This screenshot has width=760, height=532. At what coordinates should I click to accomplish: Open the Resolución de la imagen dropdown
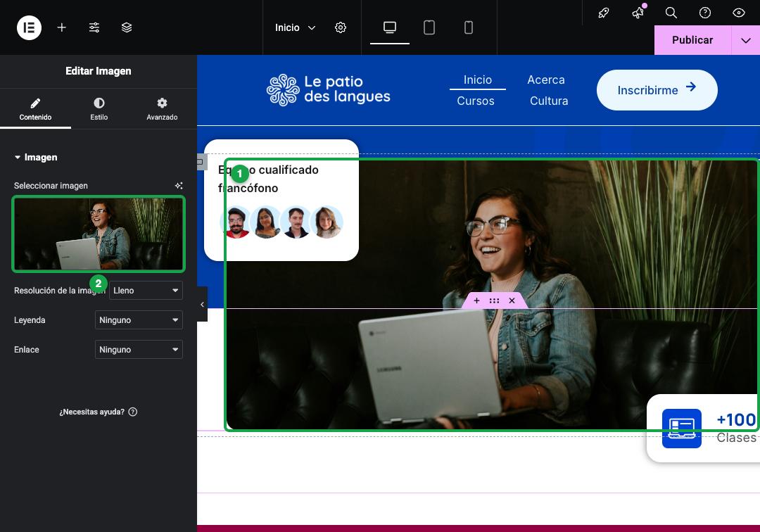coord(146,290)
